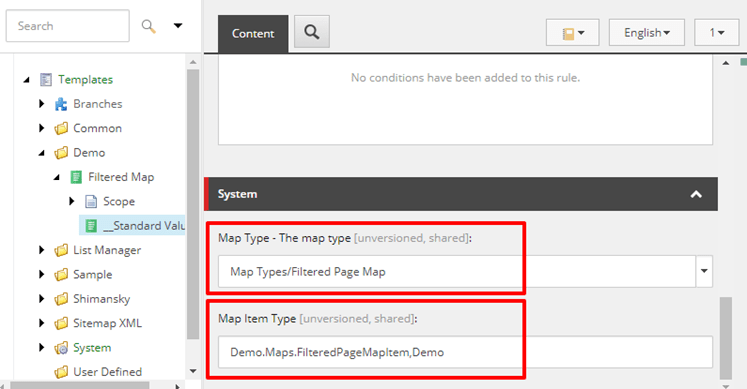The height and width of the screenshot is (389, 747).
Task: Open the search tab with magnifier icon
Action: point(312,32)
